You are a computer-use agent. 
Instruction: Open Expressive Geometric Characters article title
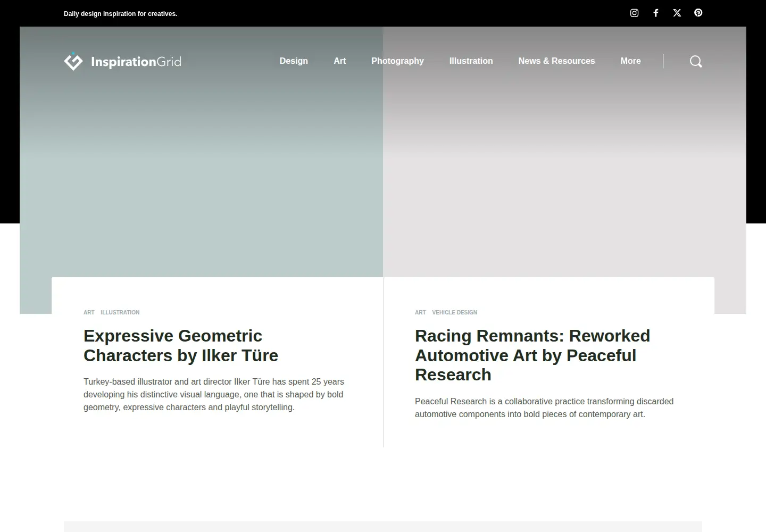pos(181,346)
